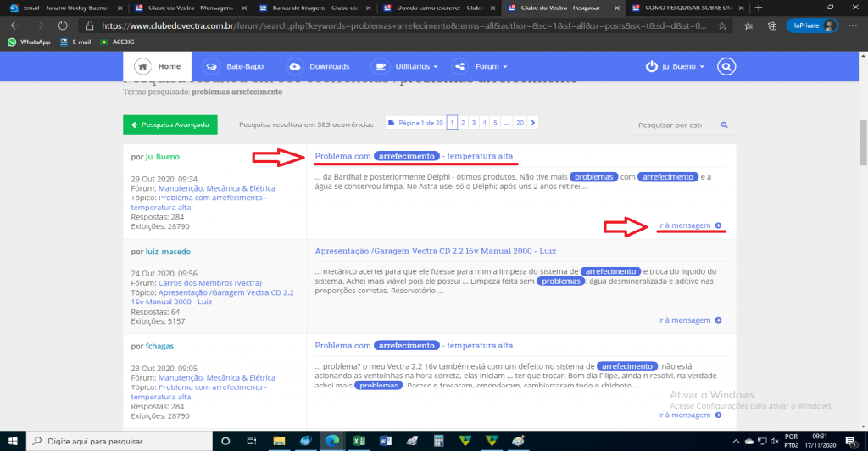Open the Forum dropdown menu

(480, 66)
